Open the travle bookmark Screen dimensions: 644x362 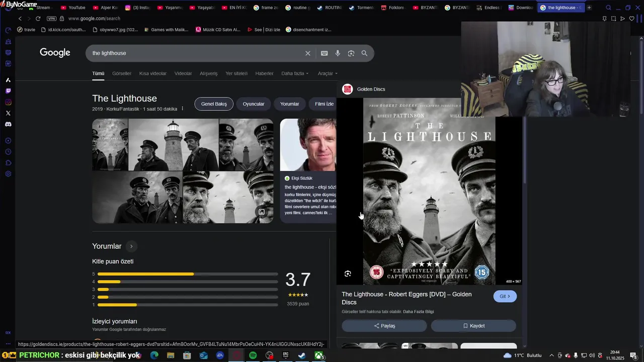26,30
